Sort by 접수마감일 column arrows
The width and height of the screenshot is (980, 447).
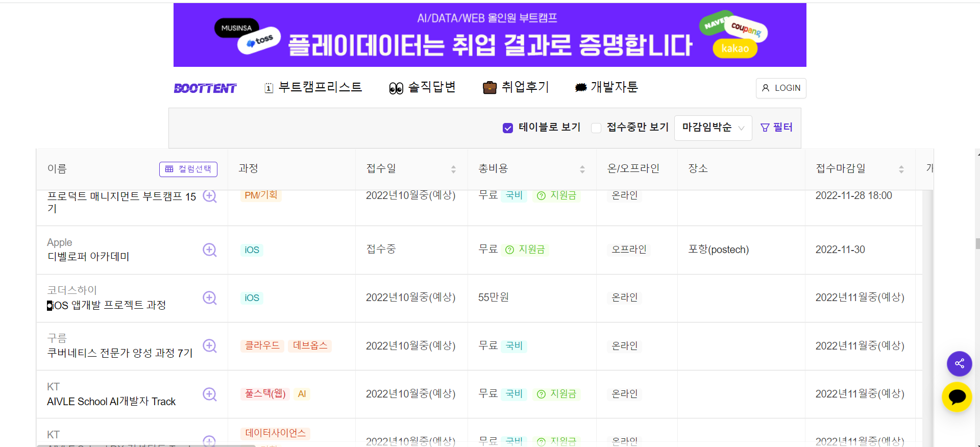click(901, 169)
